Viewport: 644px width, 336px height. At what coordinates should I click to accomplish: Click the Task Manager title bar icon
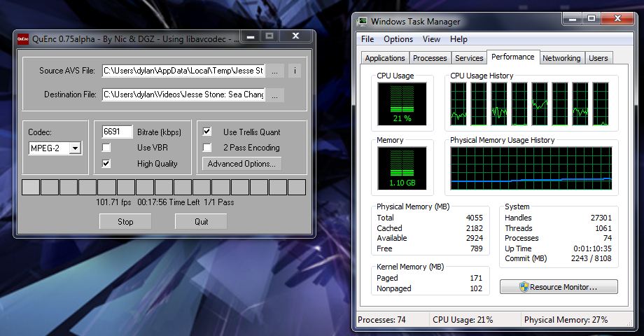[x=361, y=21]
